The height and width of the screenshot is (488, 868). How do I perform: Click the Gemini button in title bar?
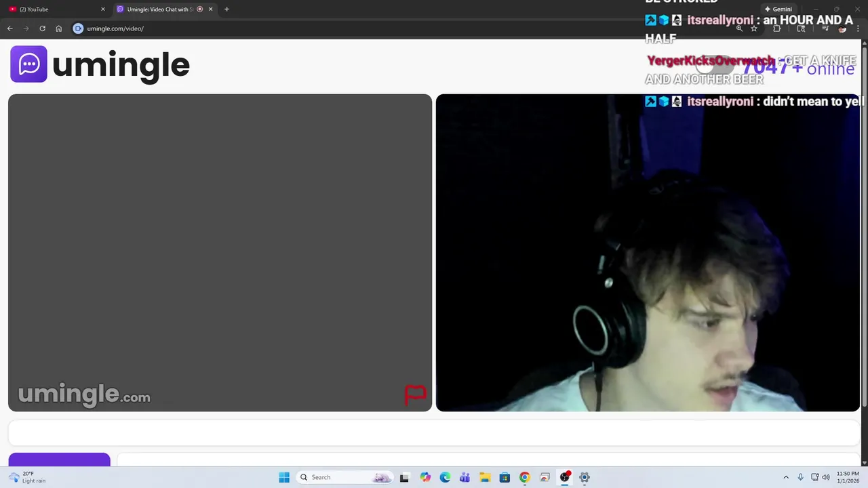pos(778,9)
